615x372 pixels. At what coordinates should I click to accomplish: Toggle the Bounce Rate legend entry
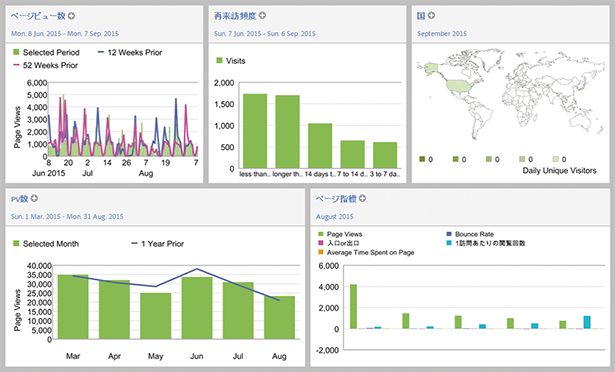[x=470, y=234]
